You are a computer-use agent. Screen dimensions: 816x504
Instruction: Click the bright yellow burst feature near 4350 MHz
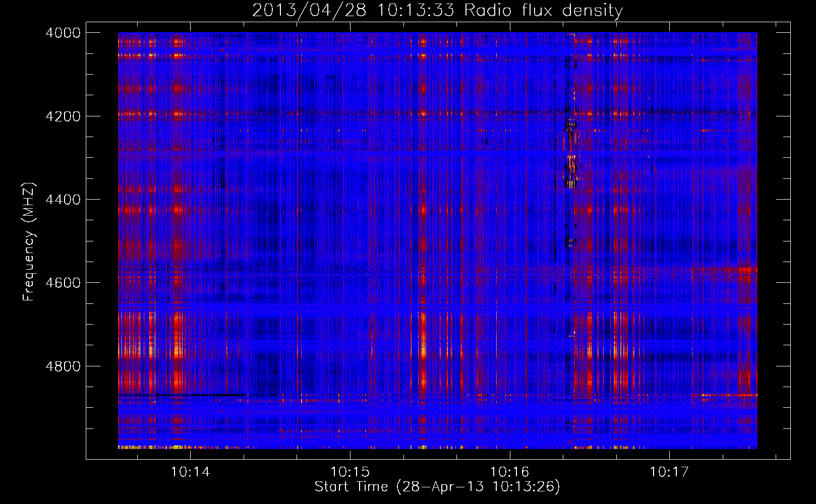(x=571, y=171)
